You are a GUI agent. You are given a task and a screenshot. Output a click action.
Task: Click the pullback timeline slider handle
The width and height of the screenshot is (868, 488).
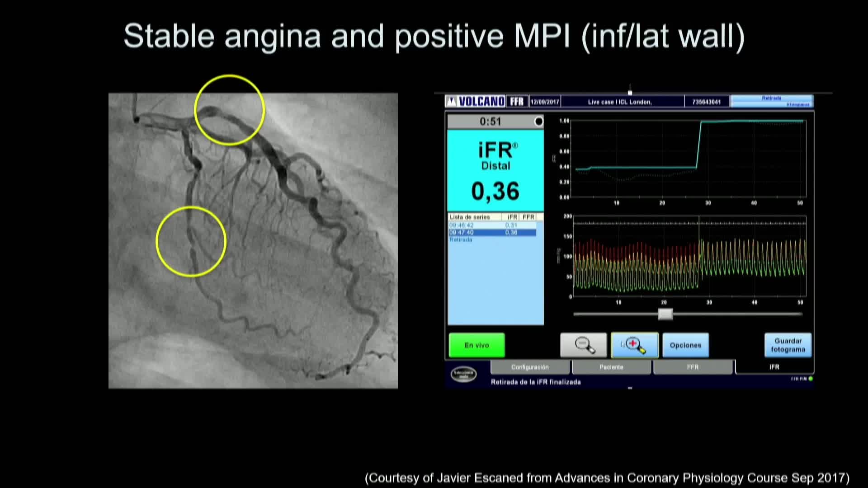click(665, 314)
